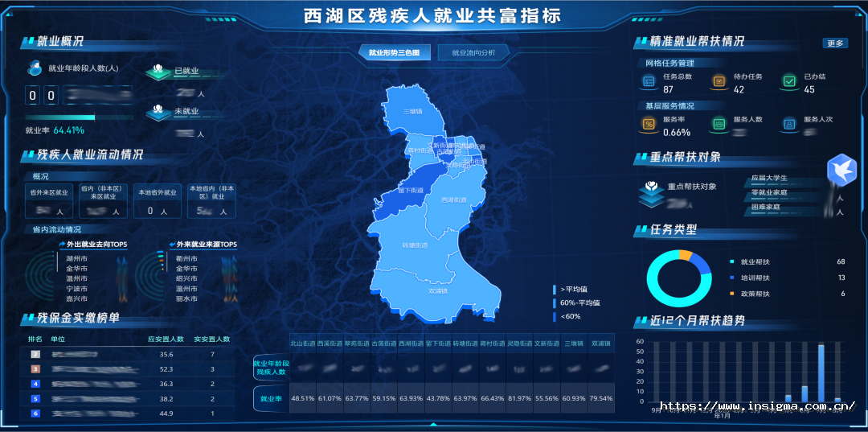Click the 更多 button
The image size is (868, 432).
coord(835,43)
